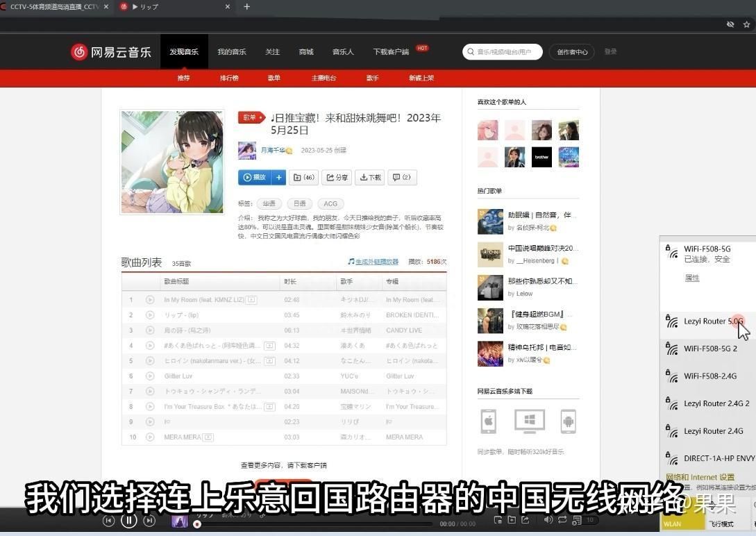
Task: Play song リップ row play icon
Action: click(x=150, y=315)
